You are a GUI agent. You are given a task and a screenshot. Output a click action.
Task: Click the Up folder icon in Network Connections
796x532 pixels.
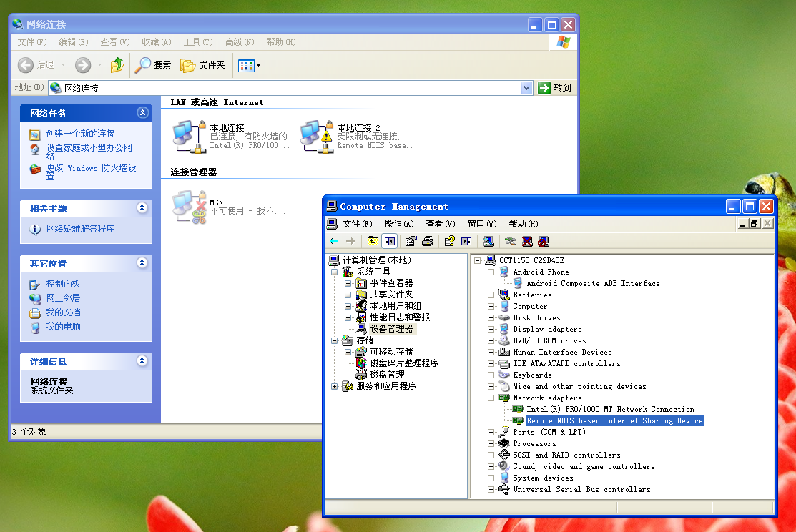(x=117, y=65)
